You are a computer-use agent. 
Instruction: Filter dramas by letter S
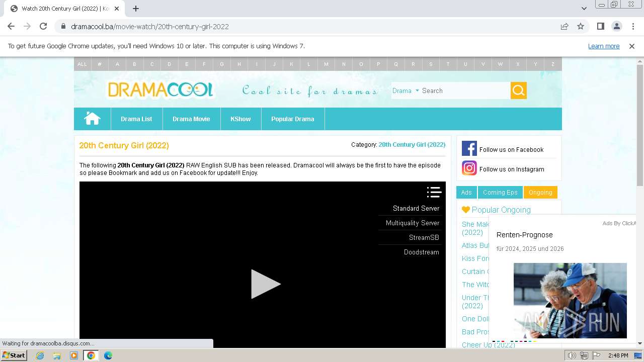(431, 64)
